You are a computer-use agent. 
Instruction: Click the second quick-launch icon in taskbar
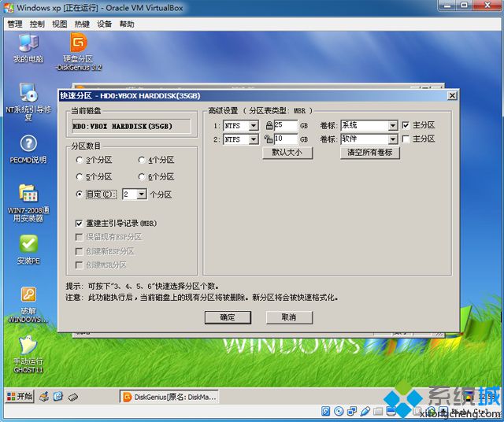click(x=57, y=396)
